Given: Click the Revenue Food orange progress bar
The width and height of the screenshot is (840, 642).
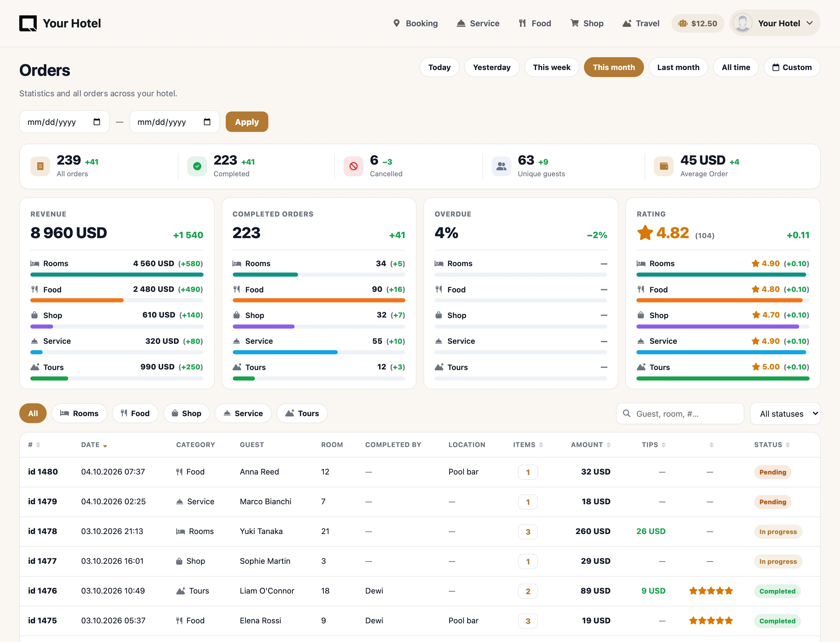Looking at the screenshot, I should (77, 300).
